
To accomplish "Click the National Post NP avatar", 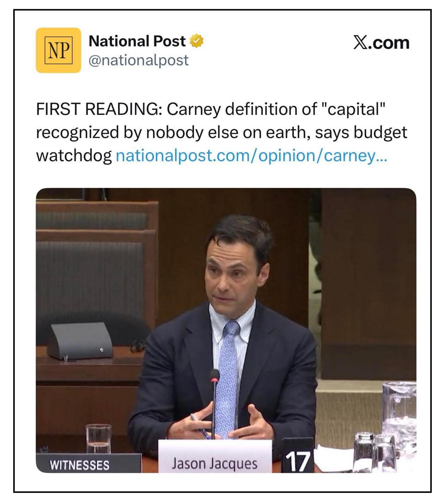I will [x=58, y=50].
